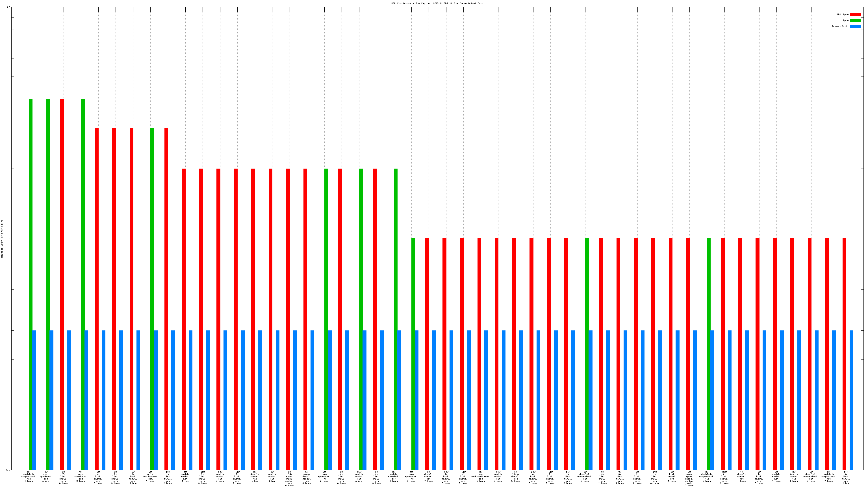Click the green Spam legend swatch
The height and width of the screenshot is (488, 868).
855,21
